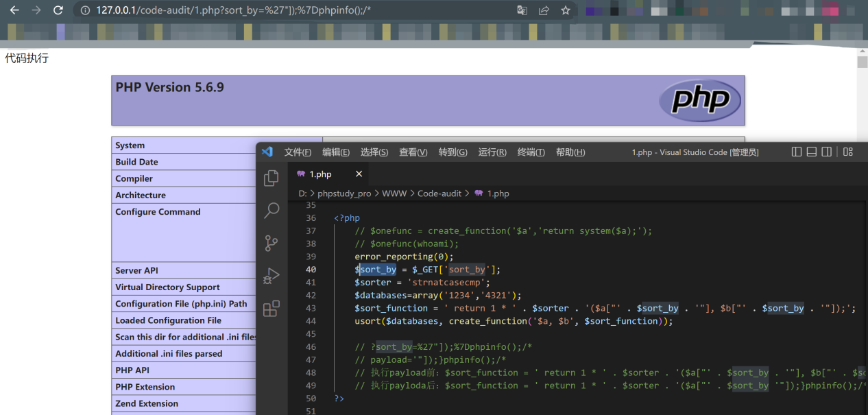Bookmark this page with star icon
Image resolution: width=868 pixels, height=415 pixels.
pos(566,10)
